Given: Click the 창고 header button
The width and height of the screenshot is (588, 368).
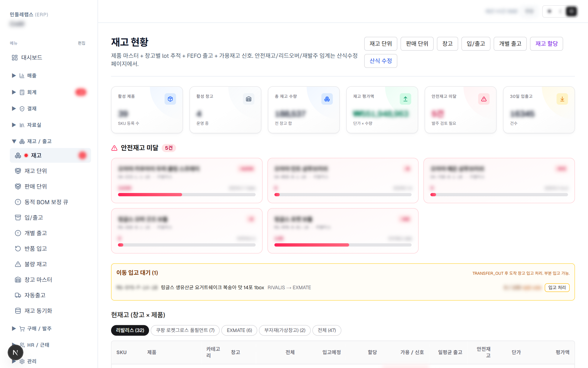Looking at the screenshot, I should [x=447, y=44].
